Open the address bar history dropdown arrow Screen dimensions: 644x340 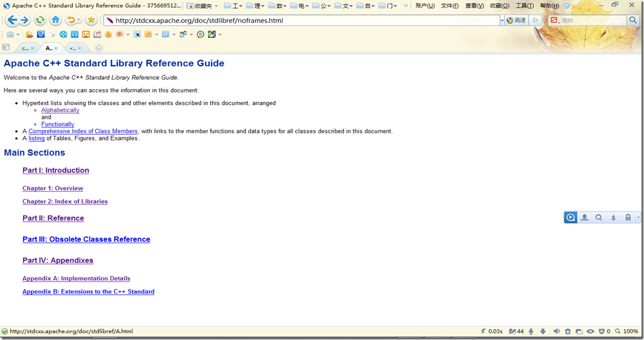[x=502, y=20]
